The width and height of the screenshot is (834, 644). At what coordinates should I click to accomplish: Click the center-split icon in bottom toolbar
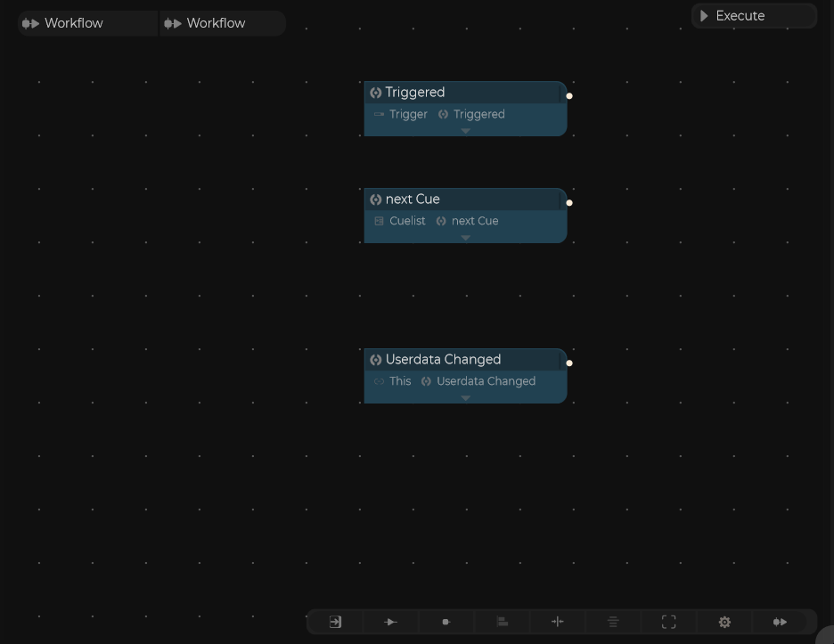pyautogui.click(x=558, y=622)
